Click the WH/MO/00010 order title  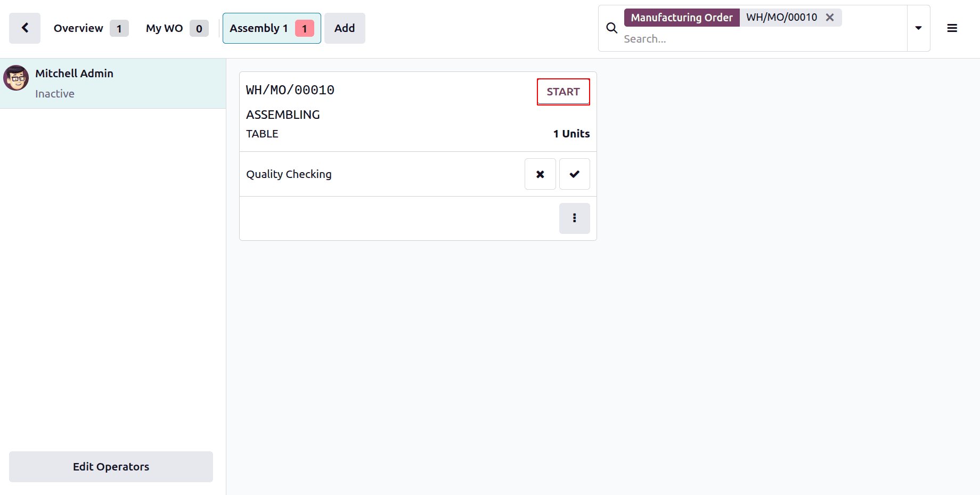(x=290, y=90)
